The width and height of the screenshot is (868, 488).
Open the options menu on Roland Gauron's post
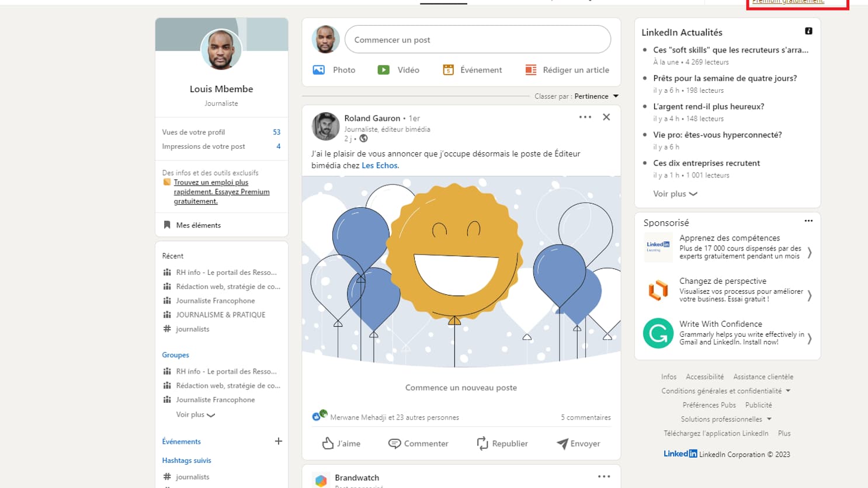pyautogui.click(x=585, y=117)
